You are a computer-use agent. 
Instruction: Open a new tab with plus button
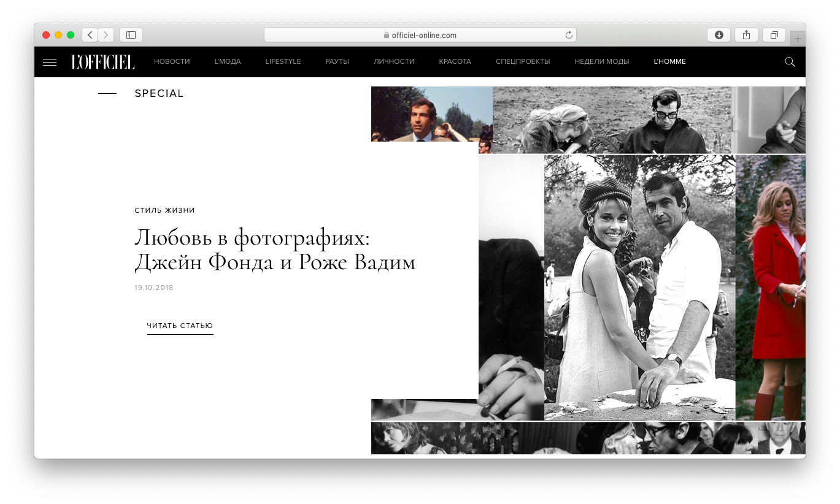[x=798, y=39]
